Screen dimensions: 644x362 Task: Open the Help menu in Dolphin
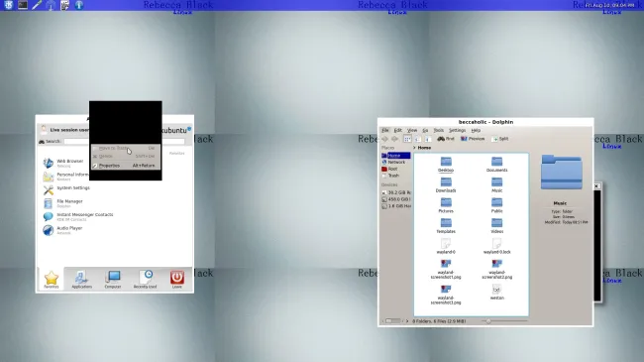tap(476, 130)
